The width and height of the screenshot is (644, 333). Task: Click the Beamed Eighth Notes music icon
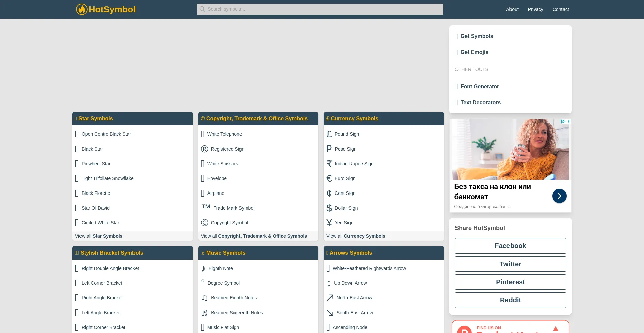(204, 298)
